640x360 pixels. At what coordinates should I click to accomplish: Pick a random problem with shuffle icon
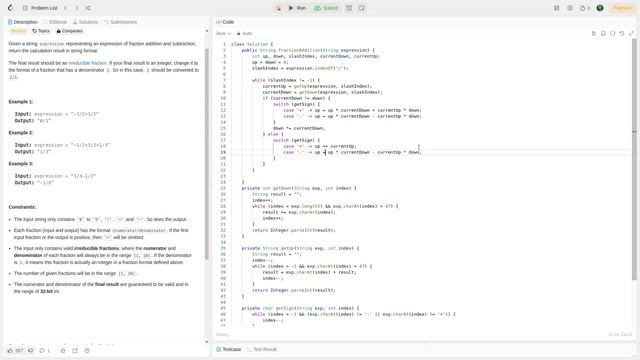(88, 8)
